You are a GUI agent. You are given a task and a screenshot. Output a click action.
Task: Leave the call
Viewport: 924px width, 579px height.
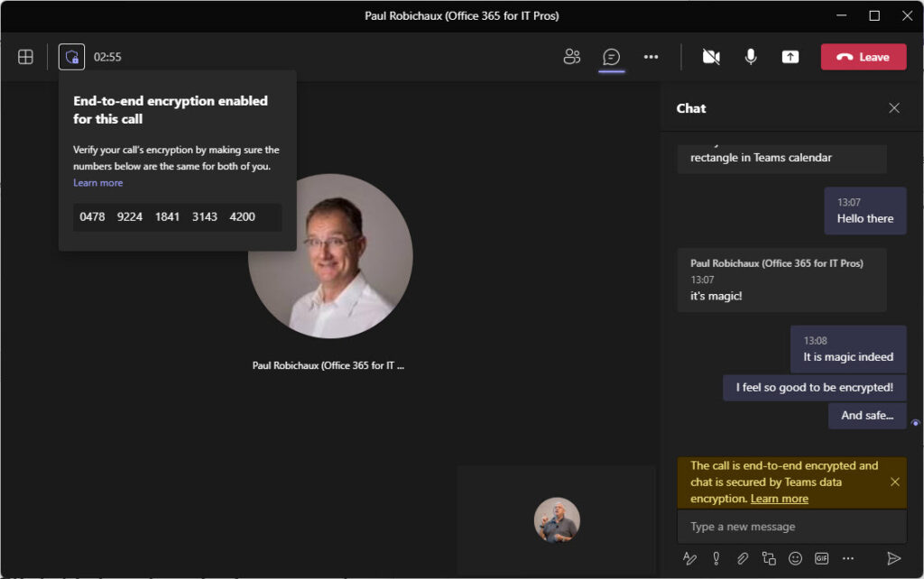pyautogui.click(x=864, y=57)
